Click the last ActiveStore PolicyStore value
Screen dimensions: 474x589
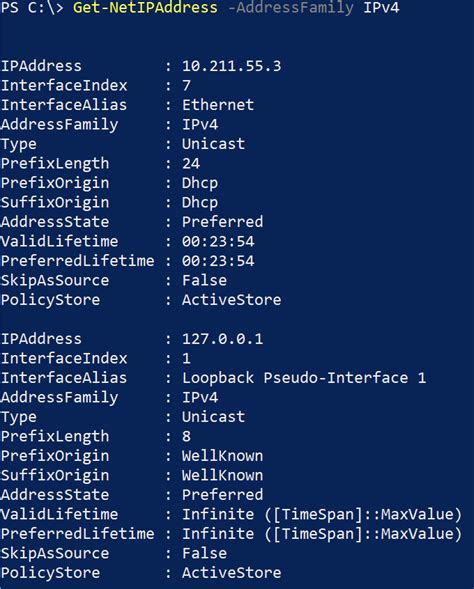[232, 573]
